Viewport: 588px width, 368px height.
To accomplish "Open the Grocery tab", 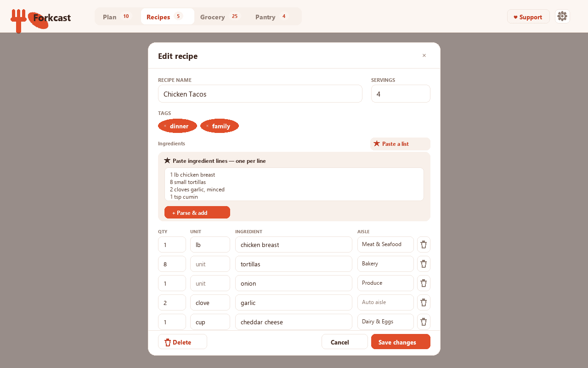I will [x=220, y=17].
